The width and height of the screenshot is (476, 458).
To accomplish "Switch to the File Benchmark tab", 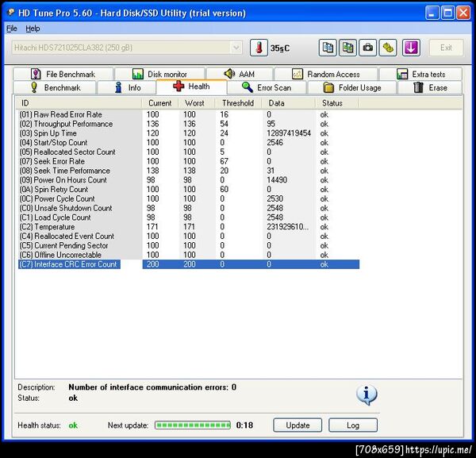I will pos(63,74).
